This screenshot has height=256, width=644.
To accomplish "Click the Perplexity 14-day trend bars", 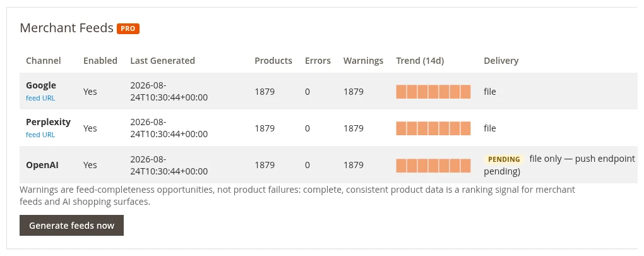I will (x=433, y=128).
